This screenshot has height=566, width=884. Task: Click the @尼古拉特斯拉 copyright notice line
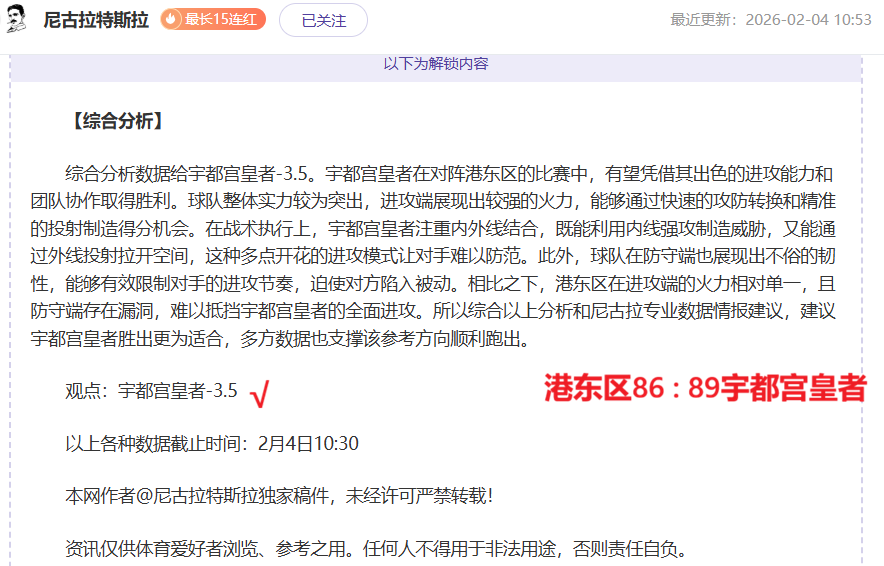279,495
